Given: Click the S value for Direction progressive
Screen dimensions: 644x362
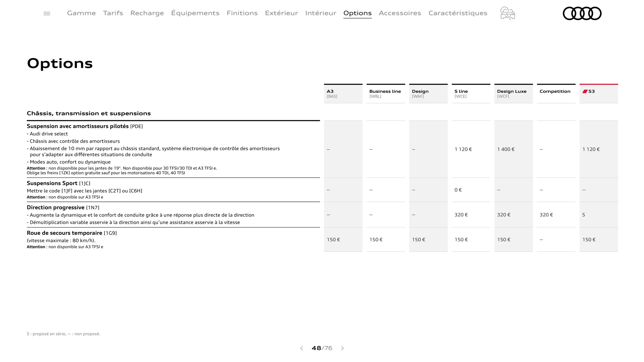Looking at the screenshot, I should 584,215.
